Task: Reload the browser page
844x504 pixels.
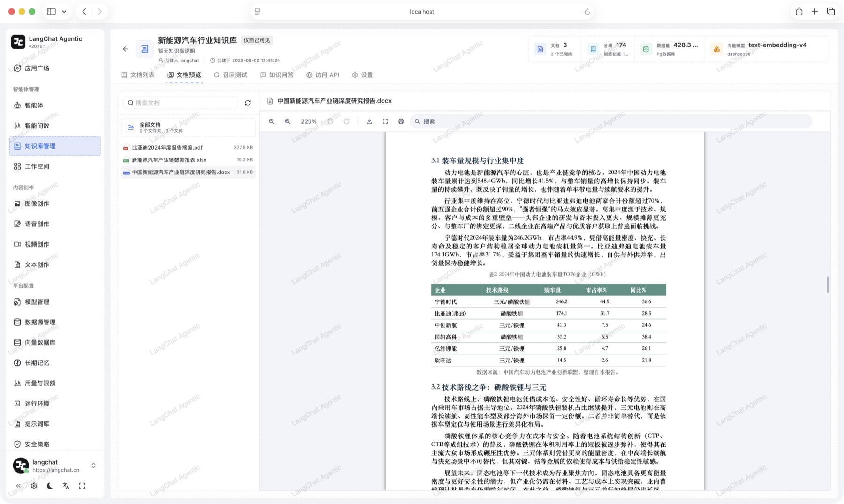Action: pos(587,12)
